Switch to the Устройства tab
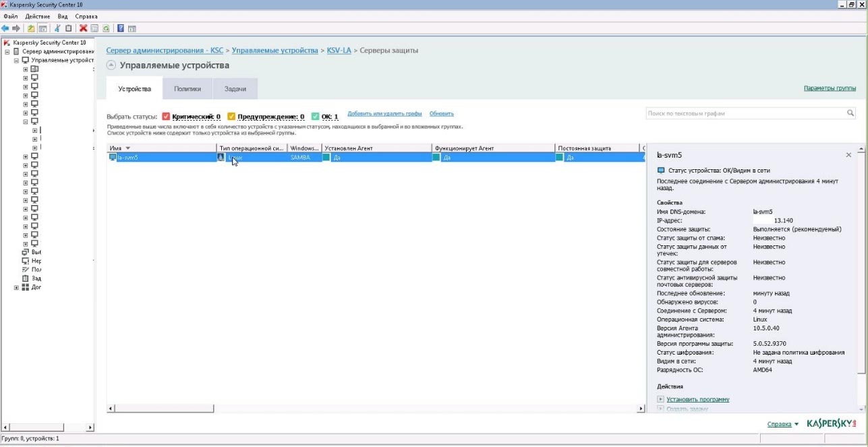Viewport: 868px width, 447px height. pos(135,89)
